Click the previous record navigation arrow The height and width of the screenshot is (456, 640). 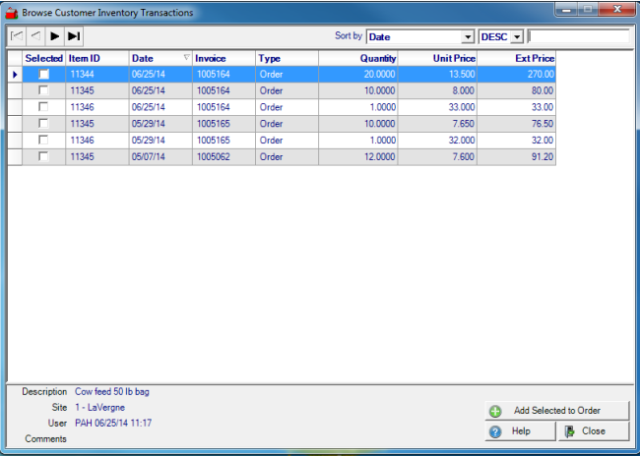click(36, 36)
